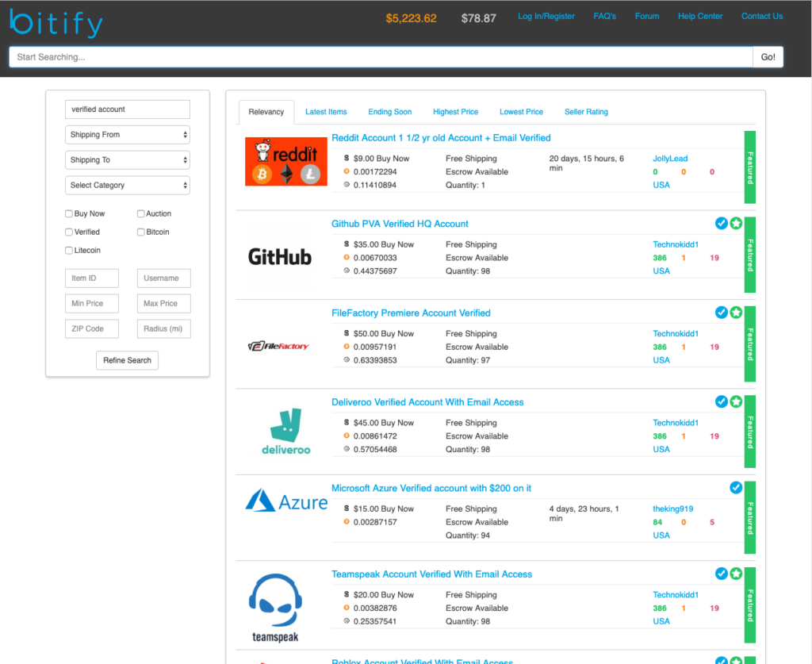Enable the Auction checkbox

click(x=141, y=213)
